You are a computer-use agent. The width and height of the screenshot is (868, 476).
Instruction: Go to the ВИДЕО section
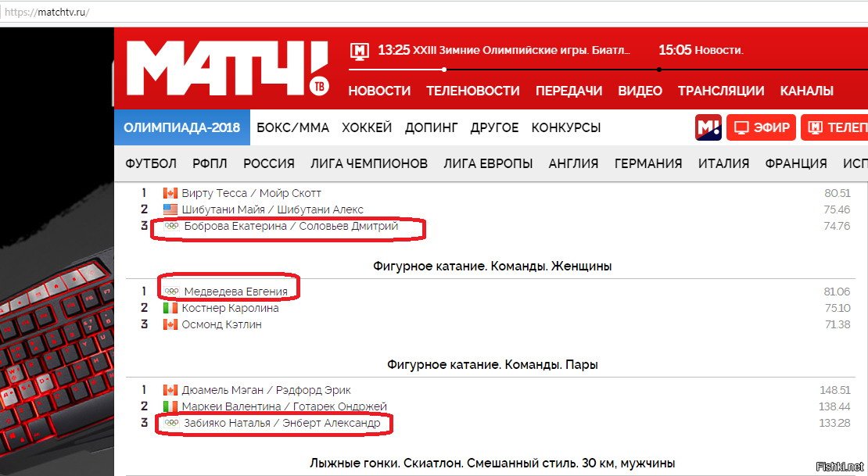pos(640,91)
